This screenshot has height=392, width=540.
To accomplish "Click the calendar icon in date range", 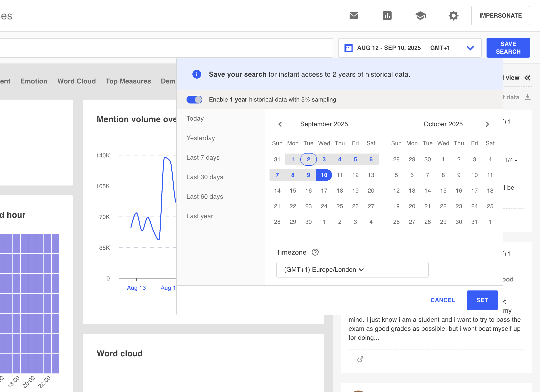I will (x=348, y=48).
